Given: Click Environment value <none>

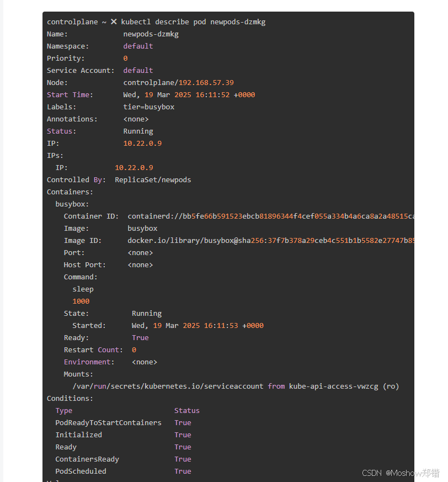Looking at the screenshot, I should pos(145,362).
